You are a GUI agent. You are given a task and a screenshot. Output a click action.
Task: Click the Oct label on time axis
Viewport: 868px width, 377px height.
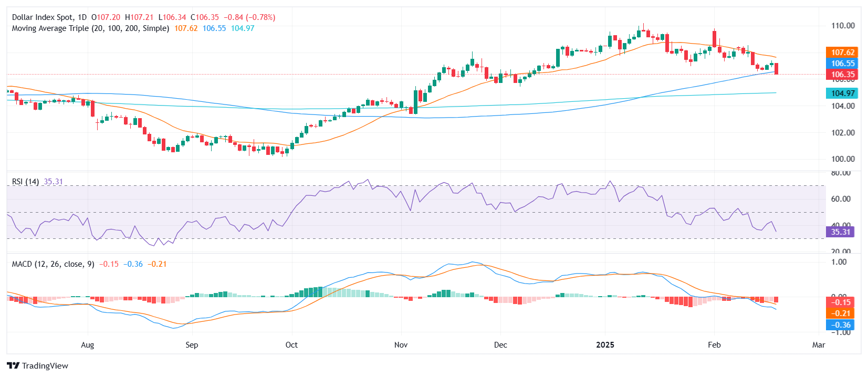click(x=291, y=345)
